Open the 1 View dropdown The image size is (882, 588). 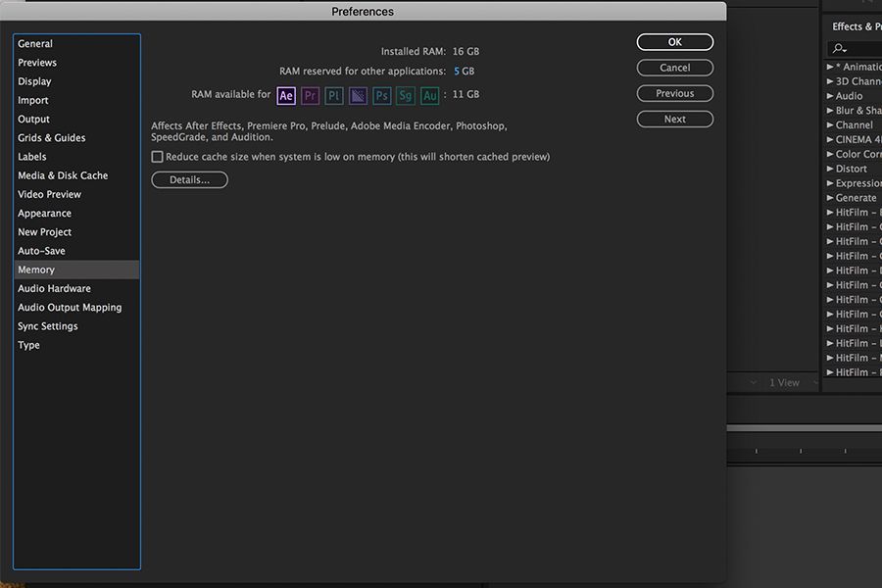(x=786, y=382)
